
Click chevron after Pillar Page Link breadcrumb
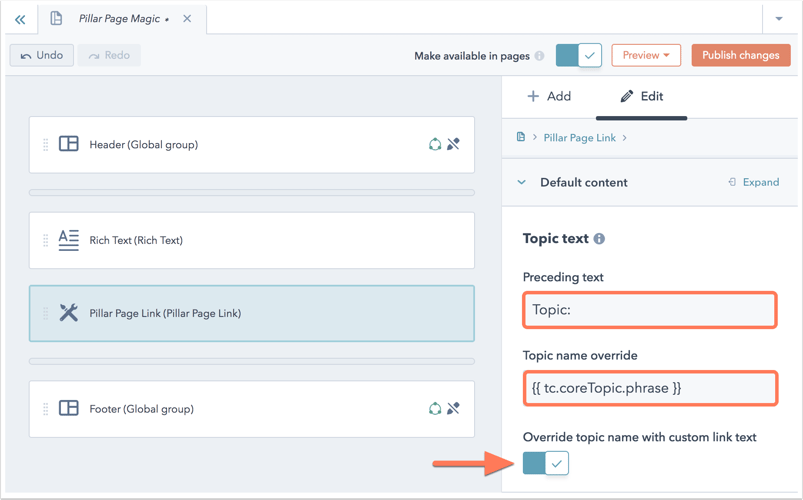pyautogui.click(x=624, y=138)
